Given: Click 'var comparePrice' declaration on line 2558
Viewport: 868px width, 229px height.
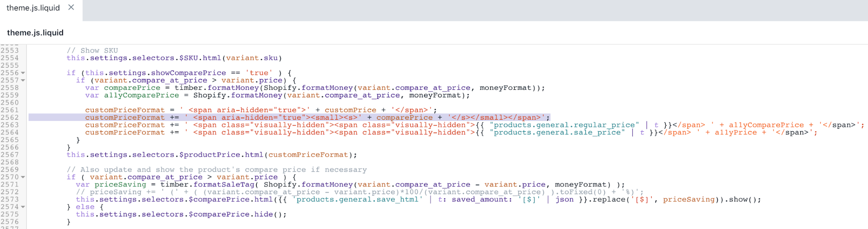Looking at the screenshot, I should [122, 88].
